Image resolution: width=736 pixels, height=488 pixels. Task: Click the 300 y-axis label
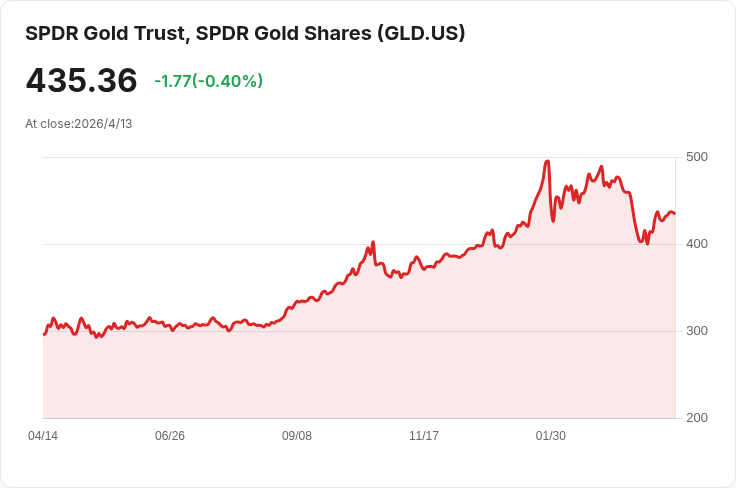coord(697,331)
